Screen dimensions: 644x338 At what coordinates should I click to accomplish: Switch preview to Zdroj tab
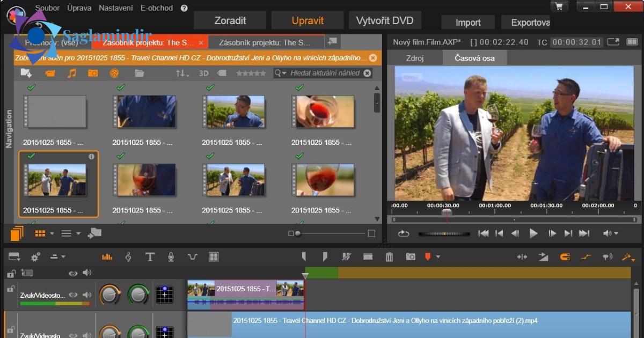(415, 58)
